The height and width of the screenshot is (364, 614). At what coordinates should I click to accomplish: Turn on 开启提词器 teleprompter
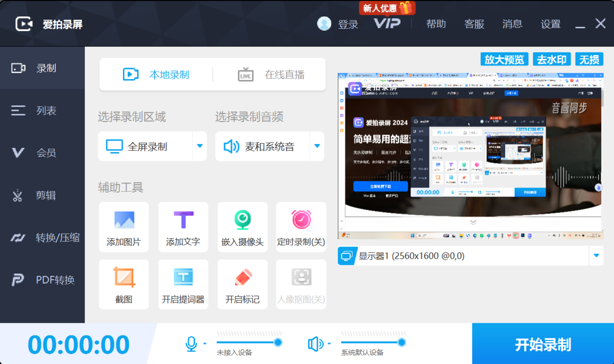pos(183,284)
